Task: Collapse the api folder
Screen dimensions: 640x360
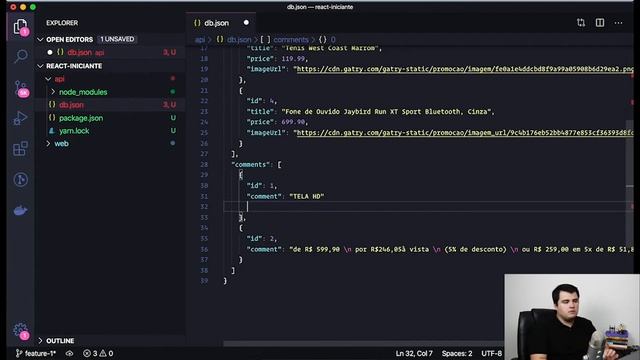Action: point(48,79)
